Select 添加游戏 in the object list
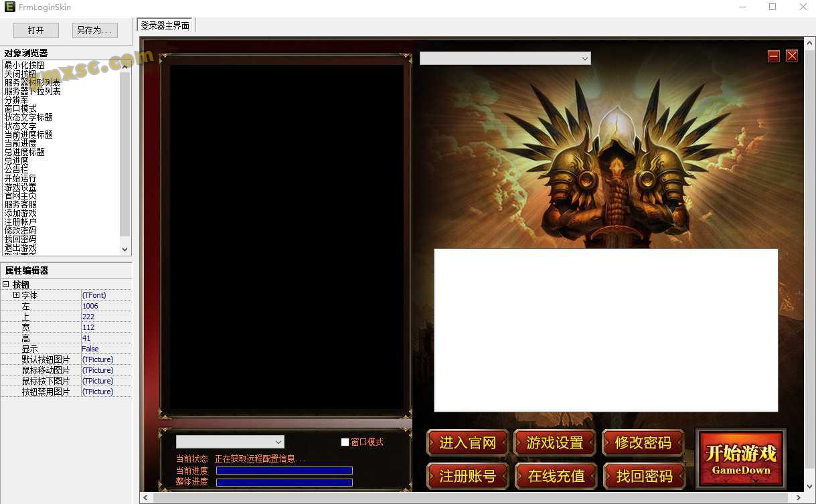Image resolution: width=816 pixels, height=504 pixels. point(20,213)
